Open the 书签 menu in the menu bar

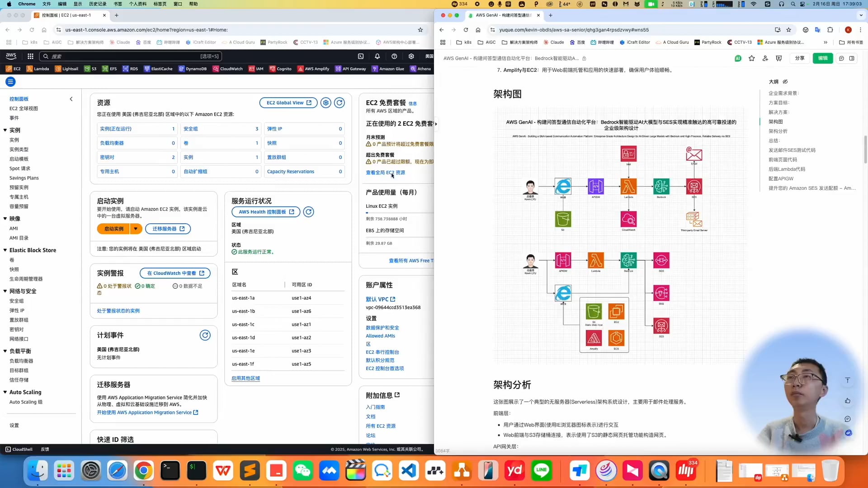[118, 4]
